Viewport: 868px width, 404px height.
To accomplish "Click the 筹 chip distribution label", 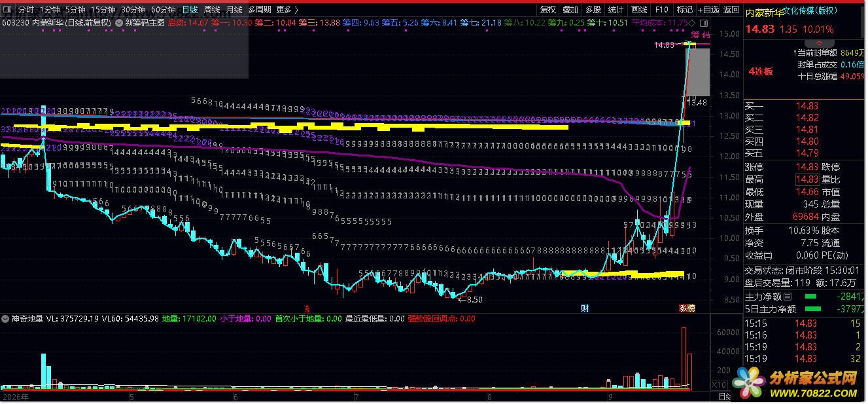I will point(695,35).
